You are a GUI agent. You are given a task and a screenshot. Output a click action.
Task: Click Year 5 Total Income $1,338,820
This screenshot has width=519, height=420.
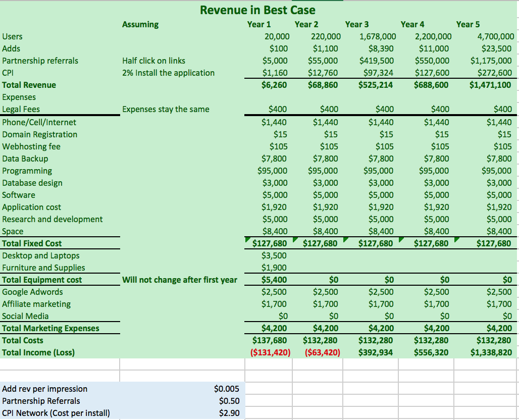click(x=491, y=352)
